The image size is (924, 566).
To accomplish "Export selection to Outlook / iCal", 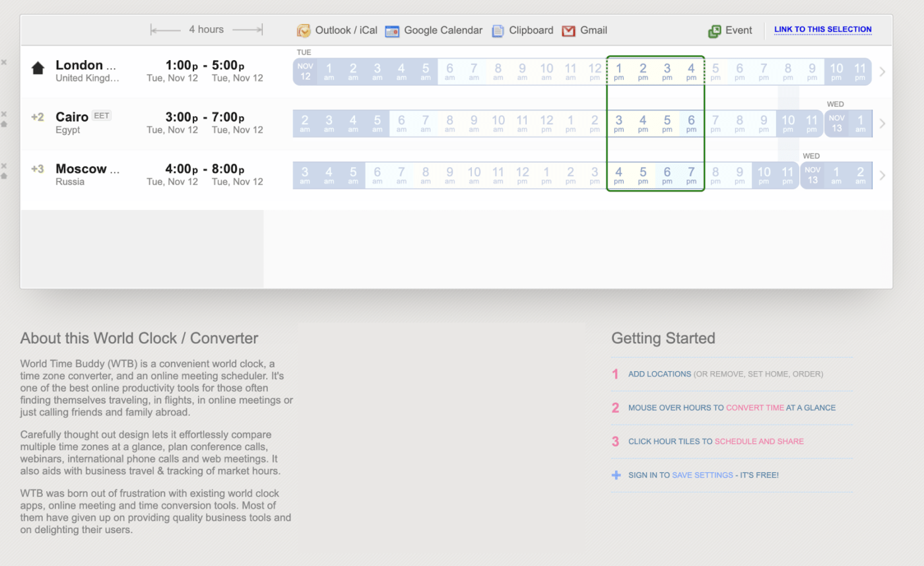I will [337, 30].
